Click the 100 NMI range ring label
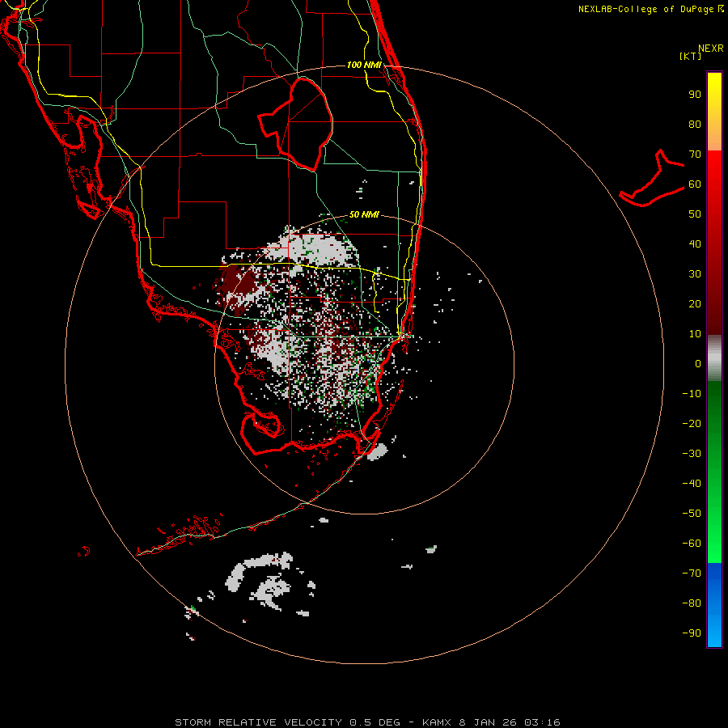The width and height of the screenshot is (728, 728). 364,65
